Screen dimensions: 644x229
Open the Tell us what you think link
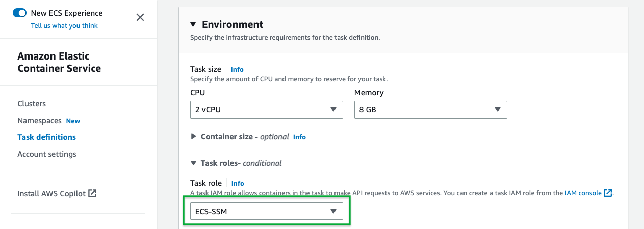click(x=64, y=25)
